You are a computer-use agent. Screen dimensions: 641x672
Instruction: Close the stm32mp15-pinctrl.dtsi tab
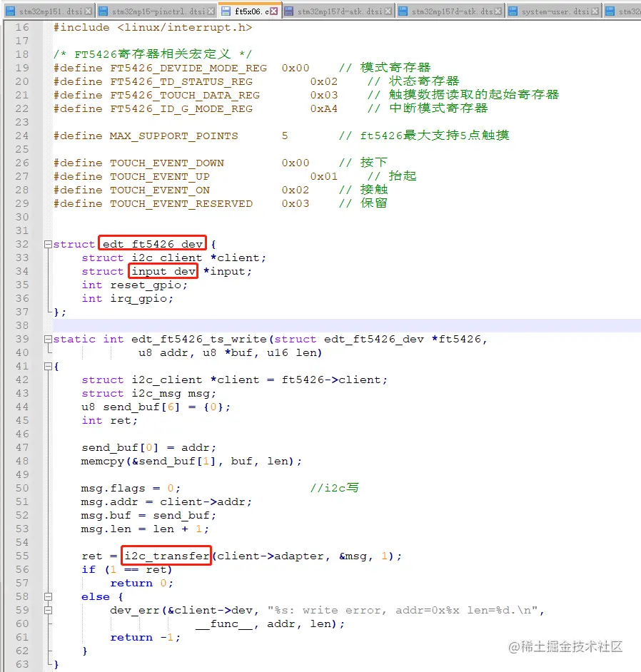[x=211, y=11]
